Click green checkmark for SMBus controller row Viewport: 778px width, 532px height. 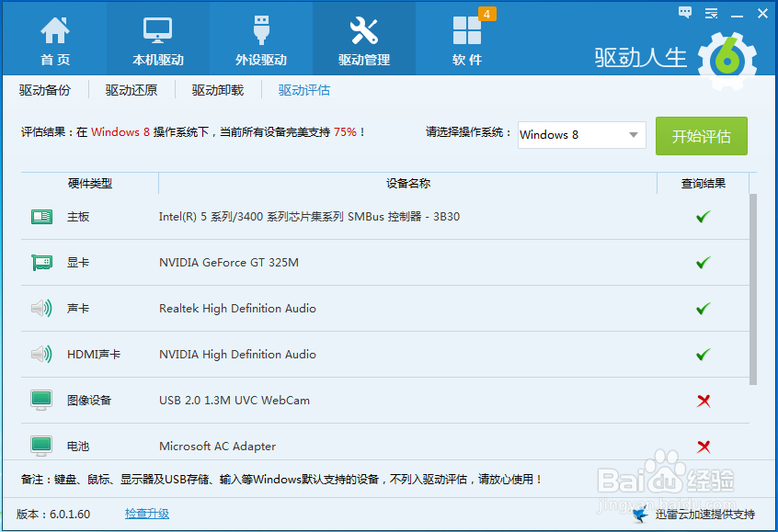[704, 217]
